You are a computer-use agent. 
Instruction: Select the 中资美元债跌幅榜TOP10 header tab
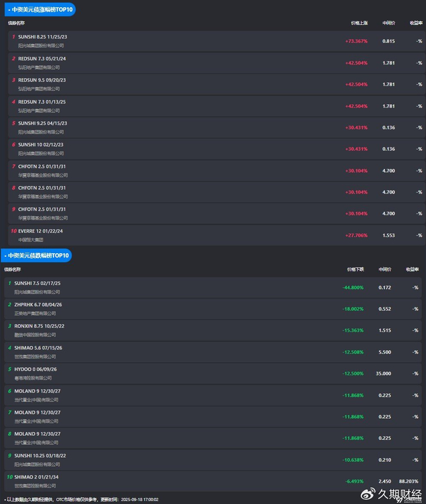click(37, 255)
